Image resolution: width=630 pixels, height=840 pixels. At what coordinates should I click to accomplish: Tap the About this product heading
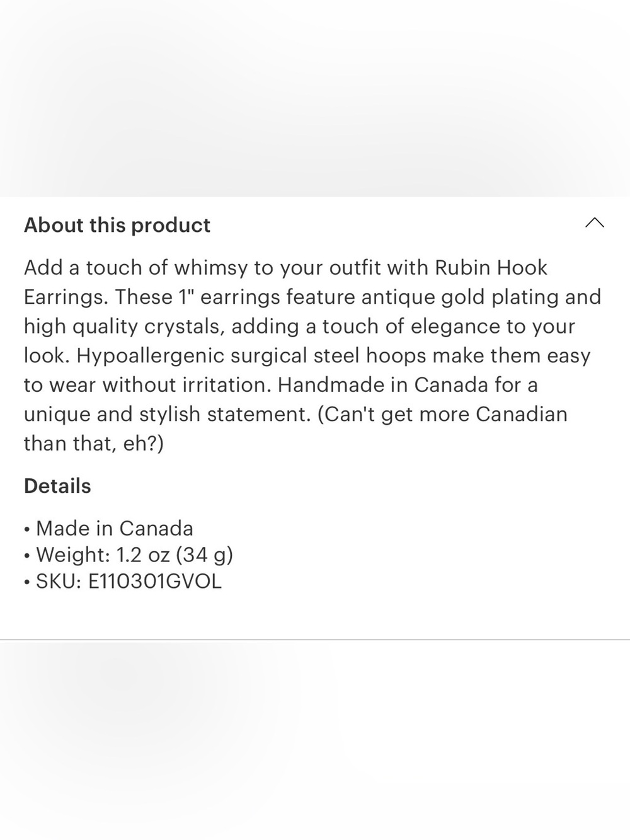click(117, 225)
